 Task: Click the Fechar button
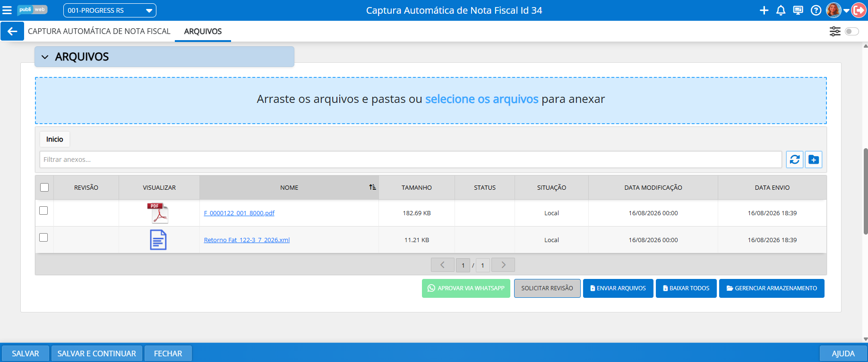click(x=168, y=354)
